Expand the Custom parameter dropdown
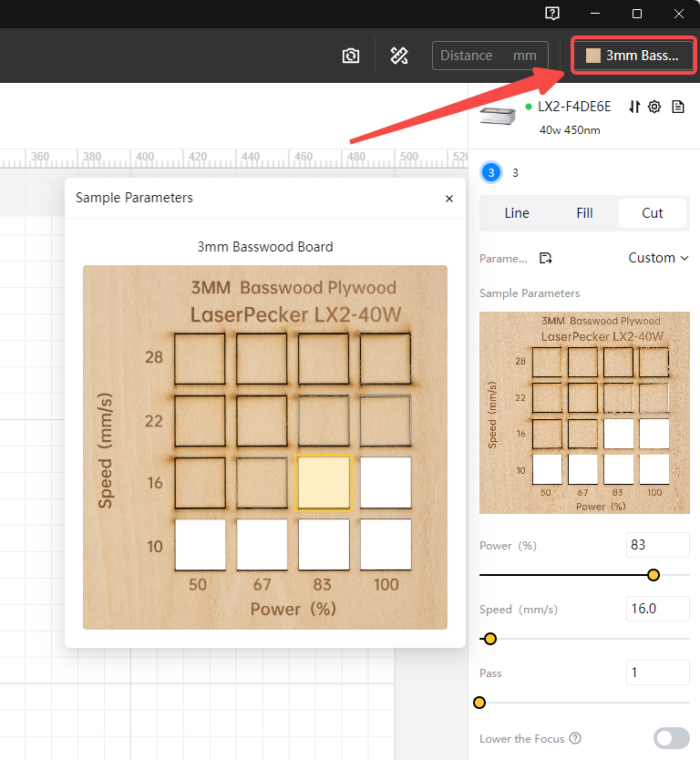 pos(658,258)
